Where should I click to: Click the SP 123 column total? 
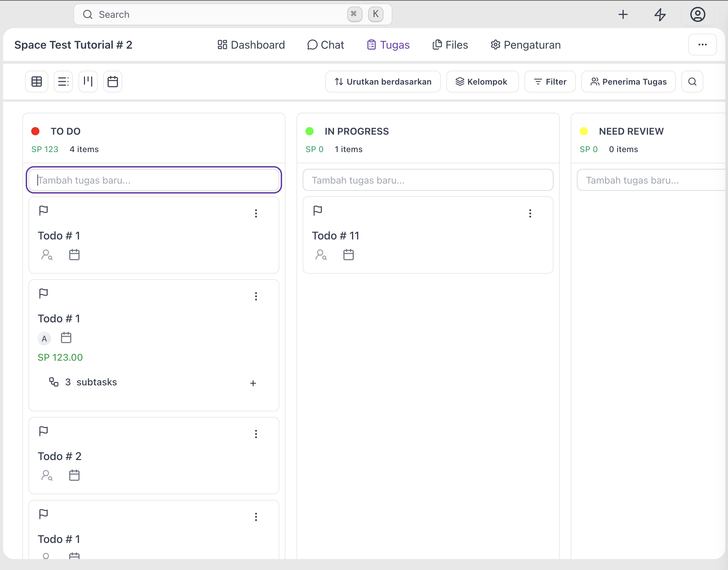coord(45,149)
